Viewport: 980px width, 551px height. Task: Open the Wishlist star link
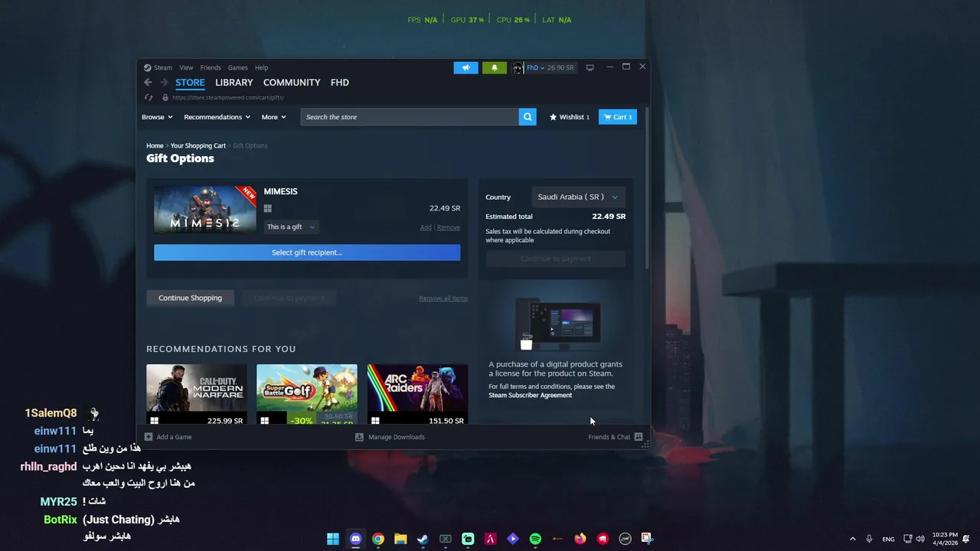coord(569,117)
